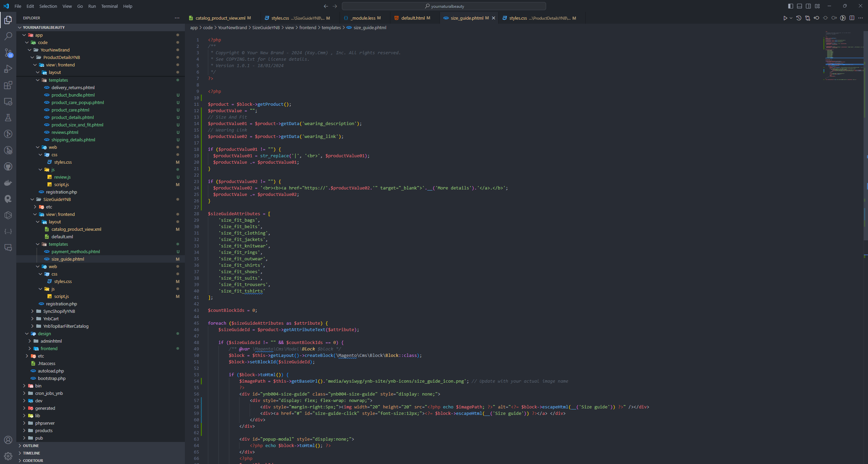Open the Terminal menu
The height and width of the screenshot is (464, 868).
(x=109, y=6)
